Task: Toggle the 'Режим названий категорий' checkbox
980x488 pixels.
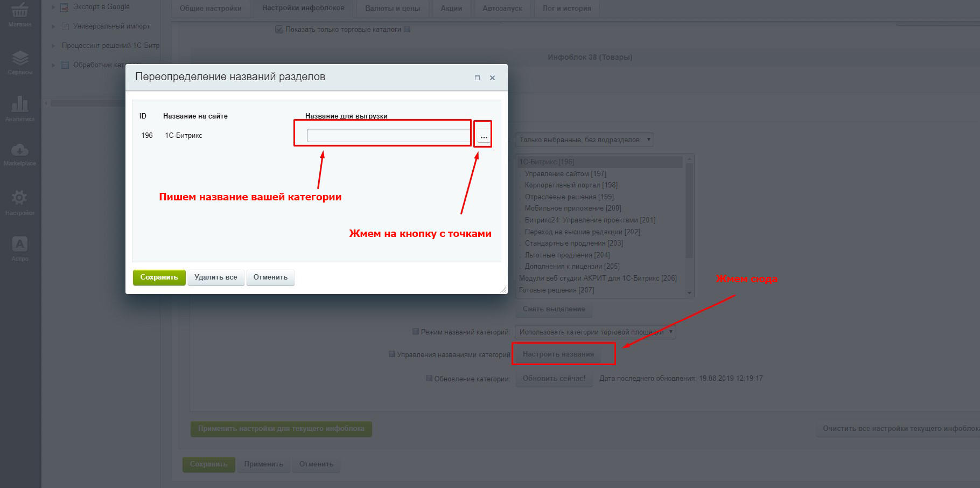Action: pos(416,331)
